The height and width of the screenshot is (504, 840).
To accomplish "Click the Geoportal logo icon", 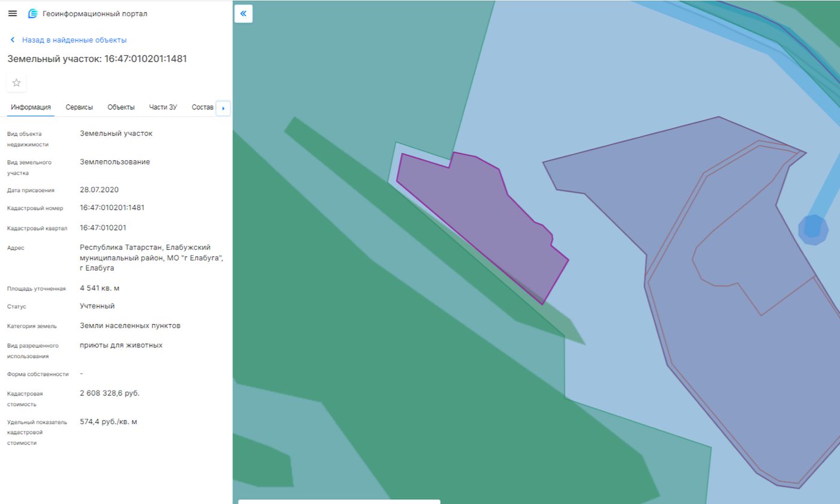I will pyautogui.click(x=33, y=14).
